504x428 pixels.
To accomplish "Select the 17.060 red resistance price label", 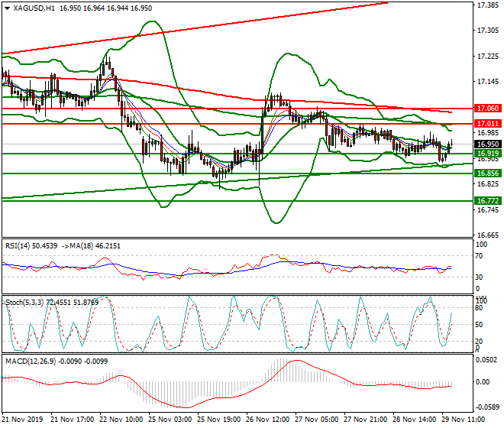I will coord(488,109).
